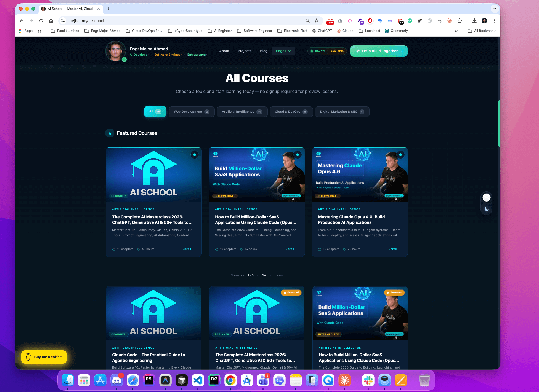Open the camera screenshot extension icon

point(340,21)
